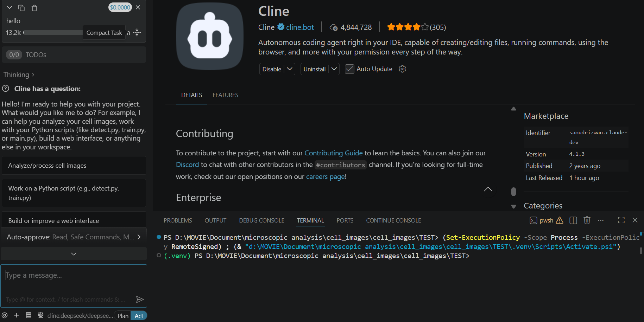The width and height of the screenshot is (644, 322).
Task: Send the message with the arrow icon
Action: coord(140,300)
